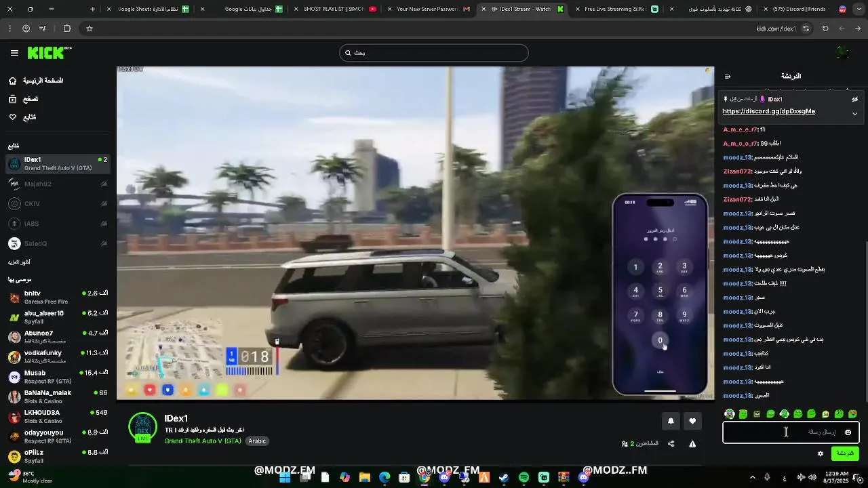Focus the send message chat field
The height and width of the screenshot is (488, 868).
click(791, 432)
